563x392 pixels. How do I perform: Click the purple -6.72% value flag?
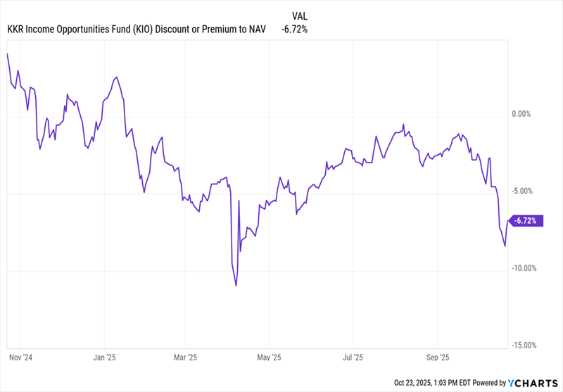[525, 220]
